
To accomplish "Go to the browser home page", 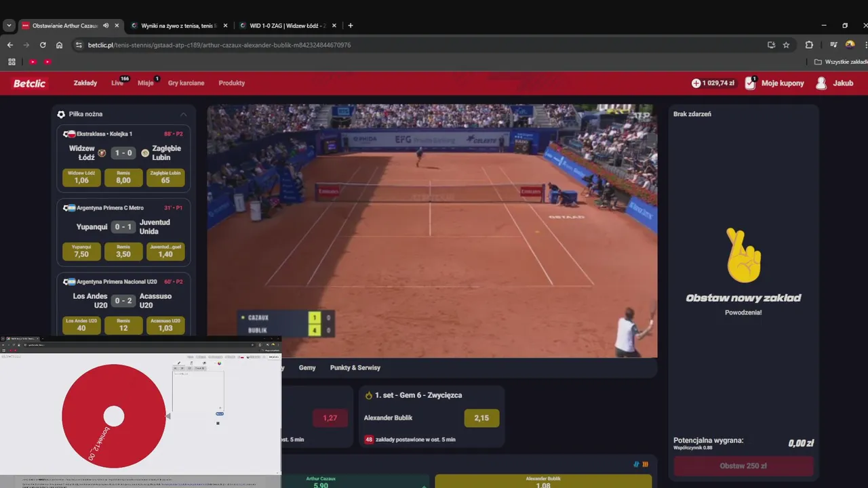I will coord(59,45).
